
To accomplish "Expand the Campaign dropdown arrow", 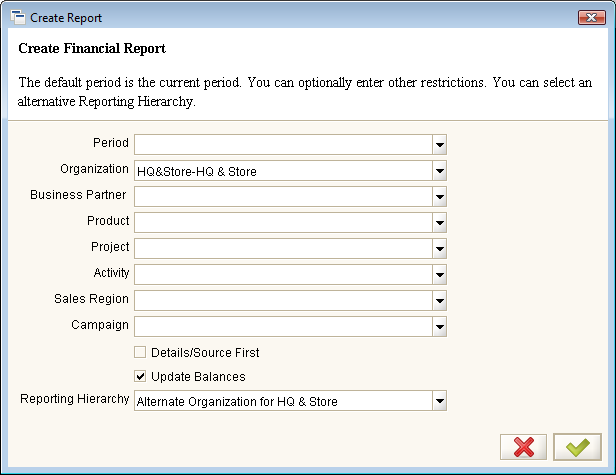I will pos(440,326).
